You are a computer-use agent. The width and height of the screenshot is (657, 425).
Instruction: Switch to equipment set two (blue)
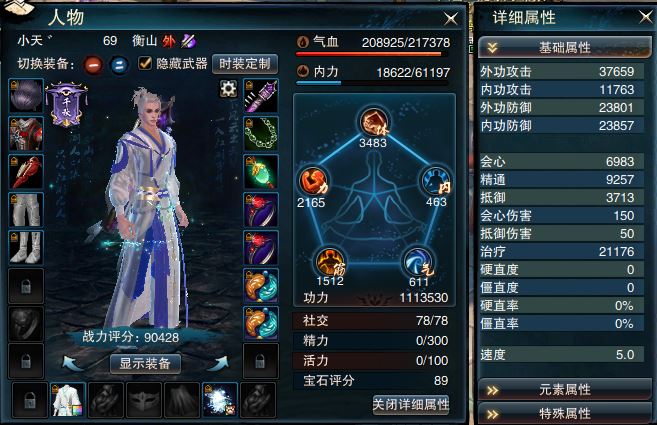[119, 65]
